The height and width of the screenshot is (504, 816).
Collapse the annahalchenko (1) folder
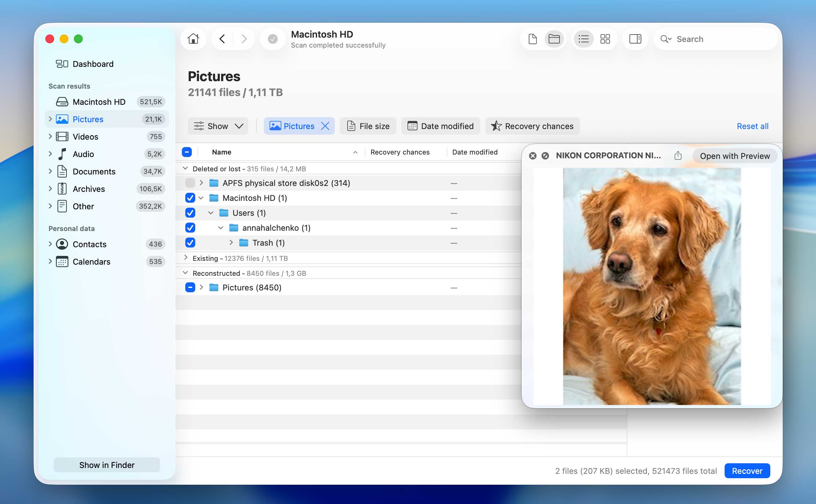pos(221,228)
